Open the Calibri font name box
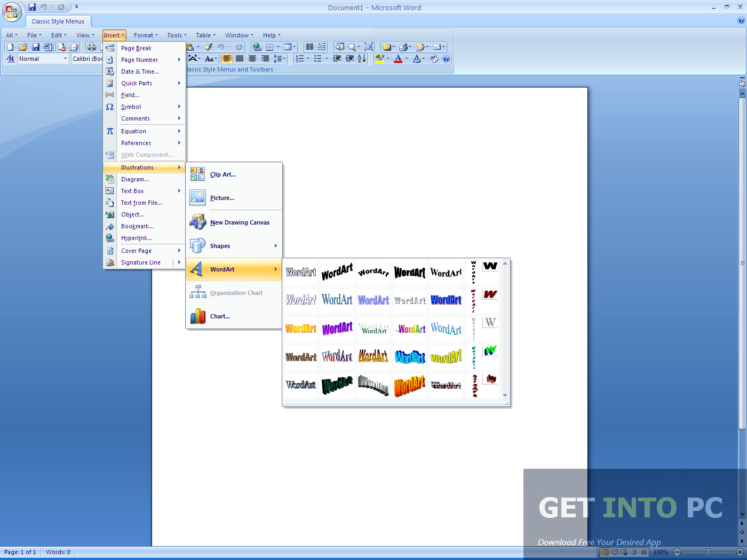This screenshot has height=560, width=747. (x=88, y=59)
